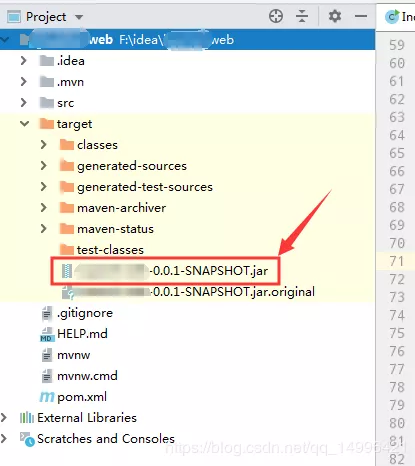Viewport: 415px width, 466px height.
Task: Collapse the target folder
Action: (x=24, y=124)
